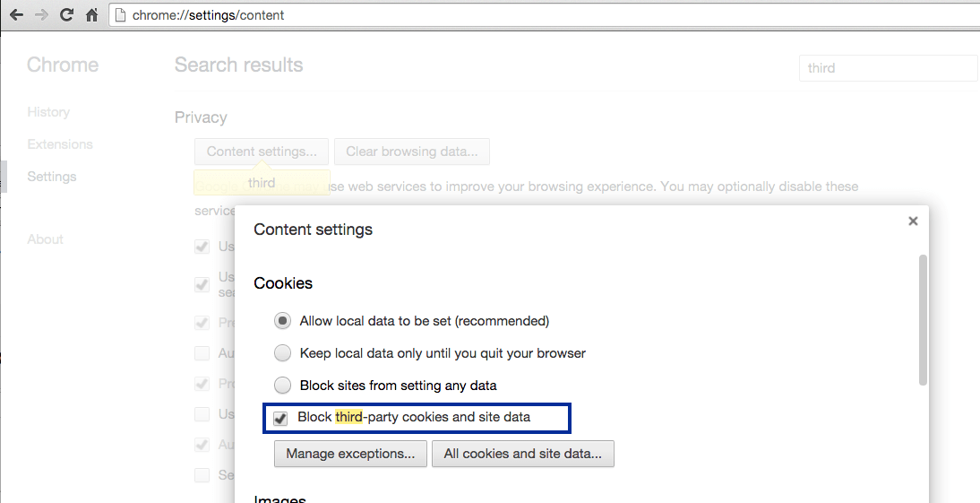The height and width of the screenshot is (503, 980).
Task: Select Keep local data until you quit
Action: [x=282, y=353]
